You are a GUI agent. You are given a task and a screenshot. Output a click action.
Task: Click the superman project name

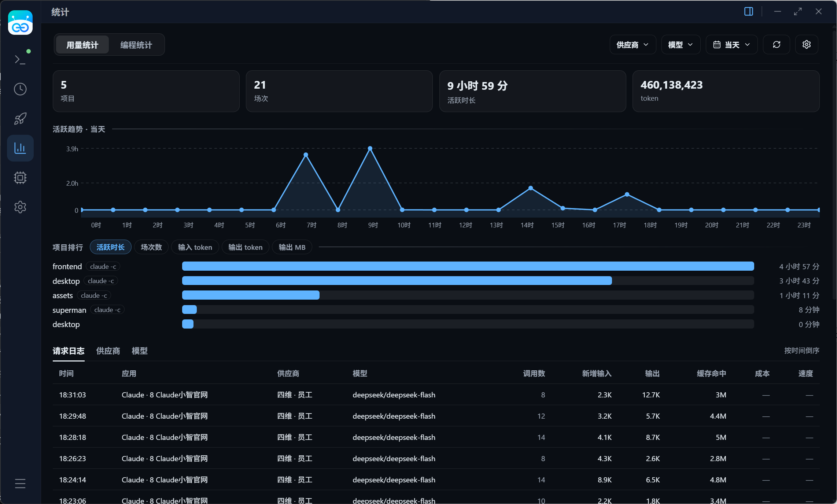click(x=69, y=310)
